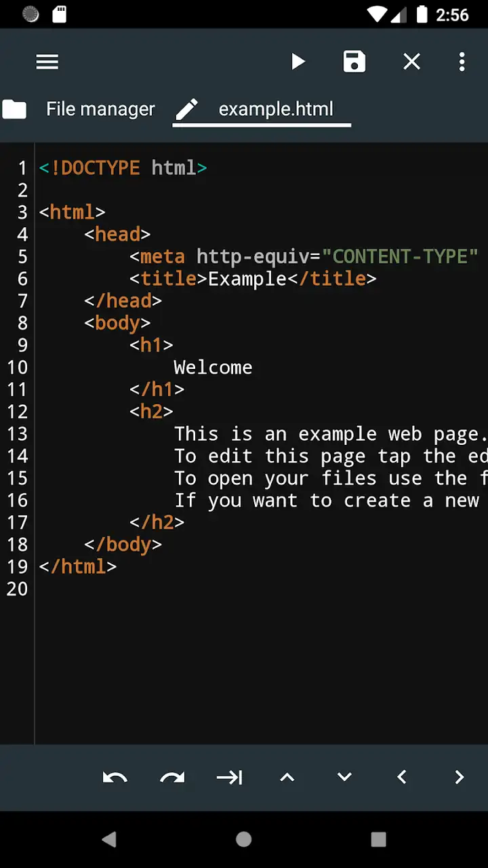Save the file with the floppy disk icon
488x868 pixels.
[354, 62]
